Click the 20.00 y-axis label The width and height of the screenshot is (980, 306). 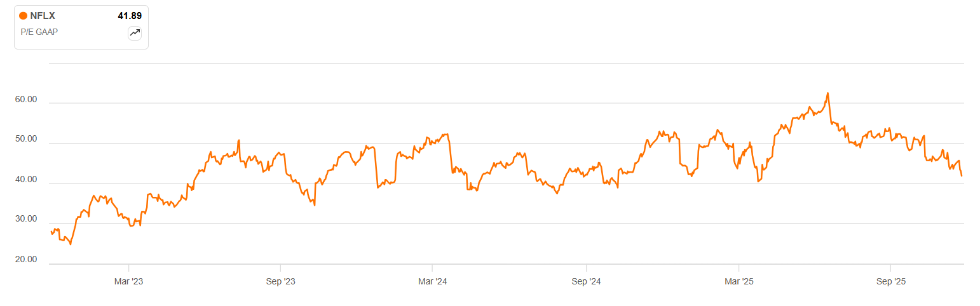coord(27,260)
